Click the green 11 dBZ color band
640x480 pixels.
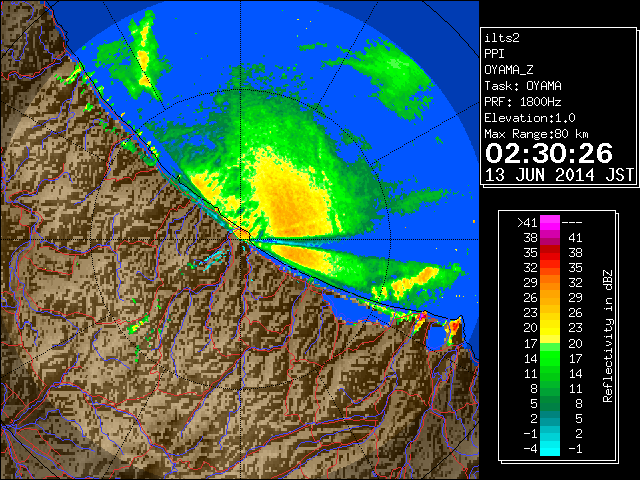pos(550,373)
